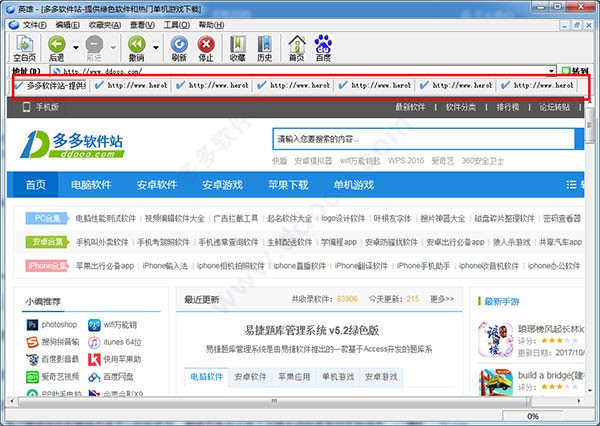This screenshot has width=600, height=426.
Task: Open 论坛转贴 in top bar
Action: tap(554, 107)
